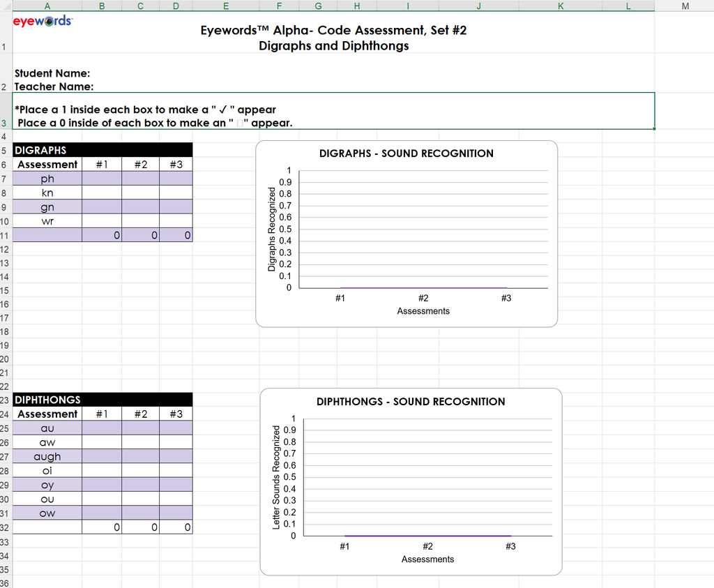The height and width of the screenshot is (588, 714).
Task: Click the digraphs #1 total cell showing 0
Action: [x=102, y=236]
